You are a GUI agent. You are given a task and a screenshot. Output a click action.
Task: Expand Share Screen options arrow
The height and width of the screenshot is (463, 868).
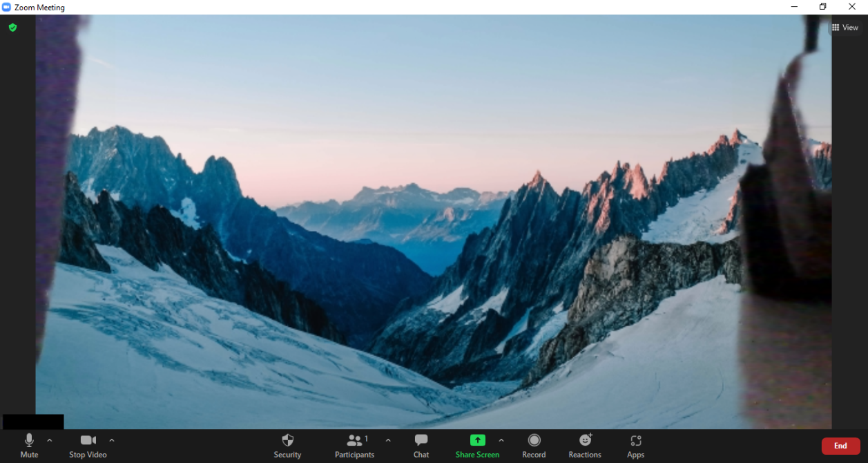[x=501, y=440]
